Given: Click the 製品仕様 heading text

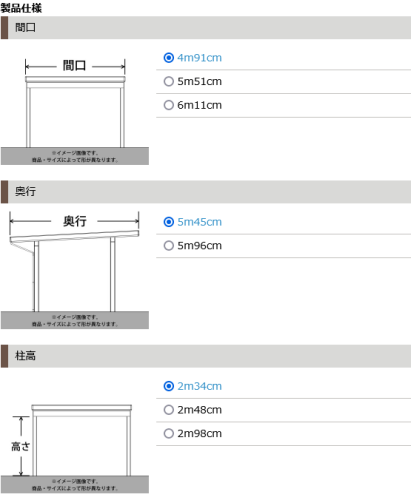Looking at the screenshot, I should pos(21,8).
